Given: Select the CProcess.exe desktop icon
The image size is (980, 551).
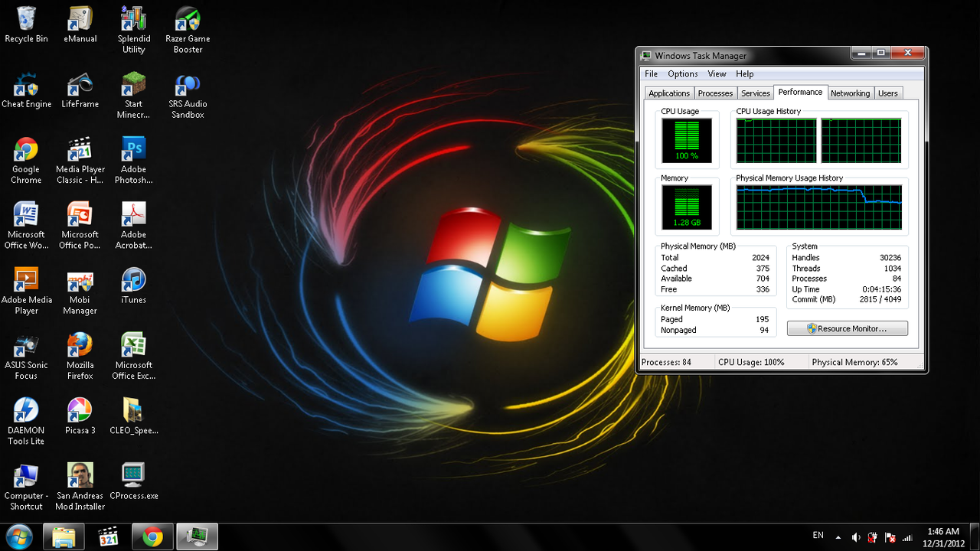Looking at the screenshot, I should coord(133,481).
